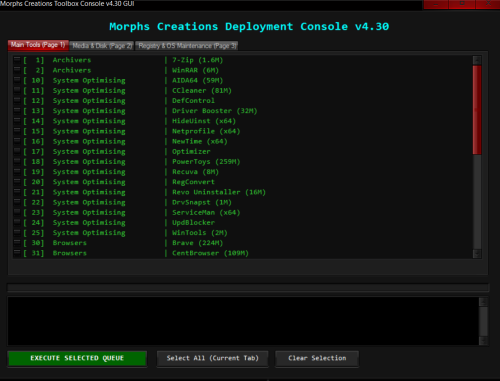The height and width of the screenshot is (381, 500).
Task: Click the DefControl entry text
Action: tap(193, 101)
